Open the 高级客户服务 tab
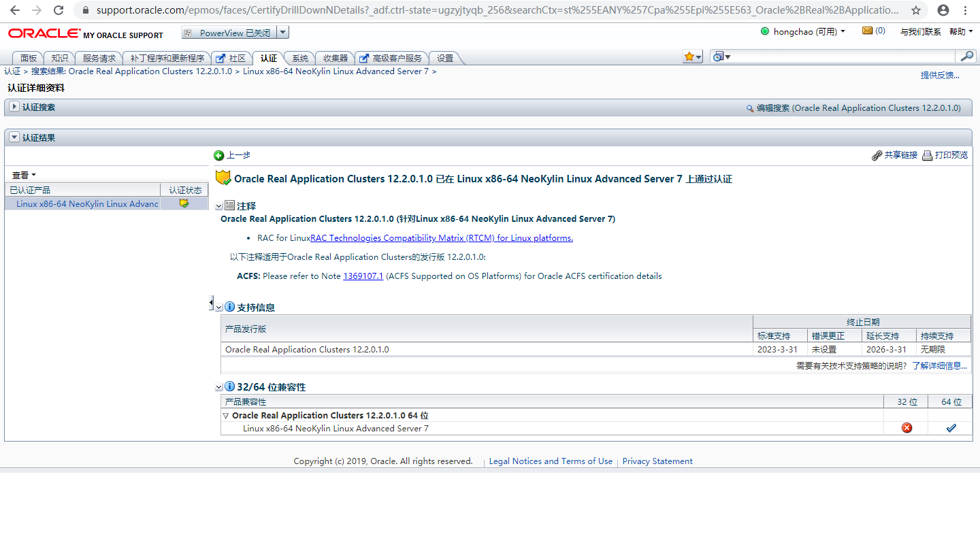This screenshot has width=980, height=560. pos(392,59)
